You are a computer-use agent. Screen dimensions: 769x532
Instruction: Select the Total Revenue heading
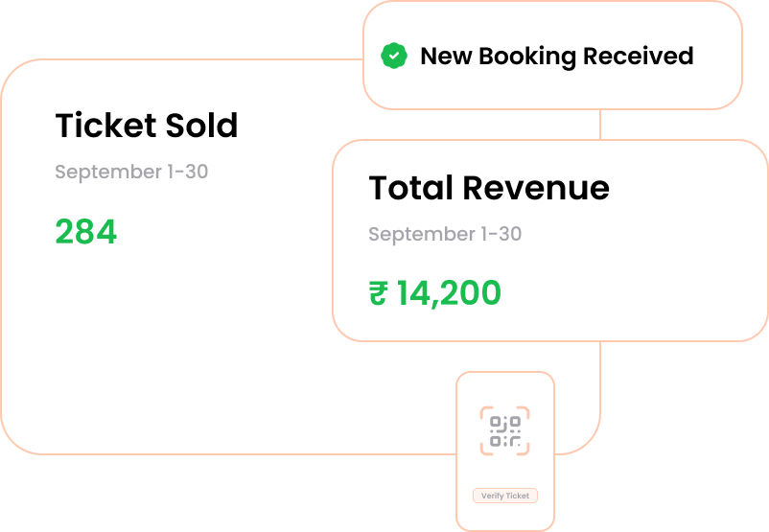(488, 188)
